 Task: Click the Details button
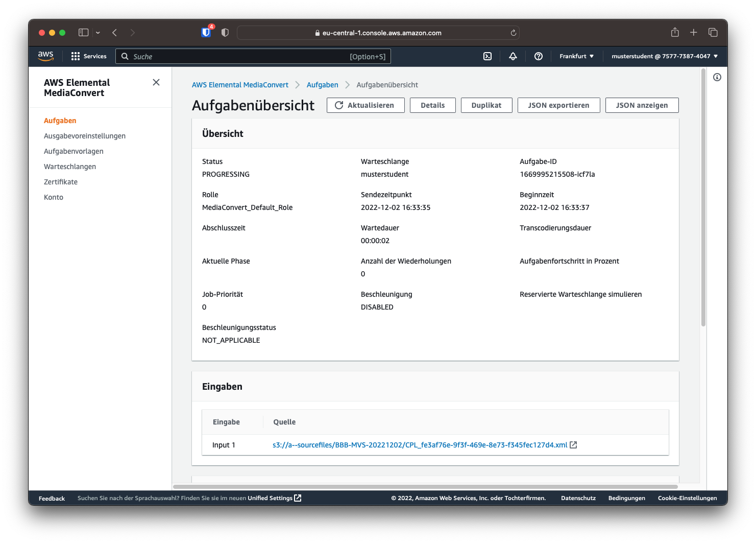pos(433,105)
